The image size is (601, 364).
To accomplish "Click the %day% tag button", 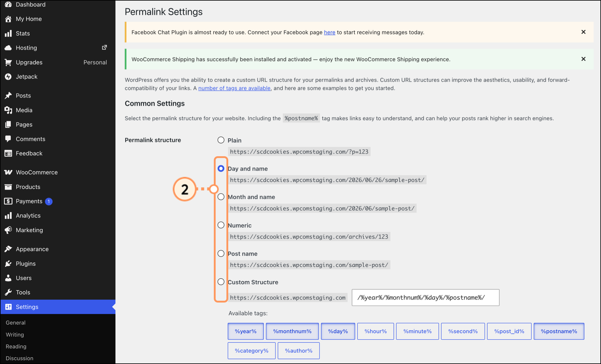I will point(338,331).
